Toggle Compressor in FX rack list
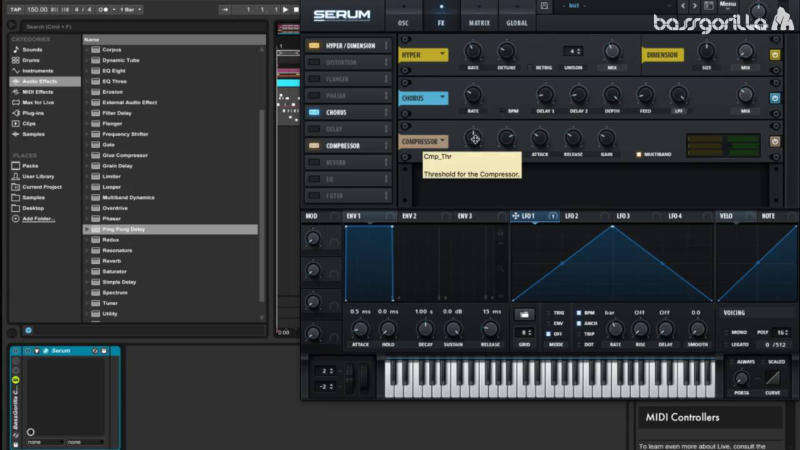This screenshot has width=800, height=450. pyautogui.click(x=314, y=146)
